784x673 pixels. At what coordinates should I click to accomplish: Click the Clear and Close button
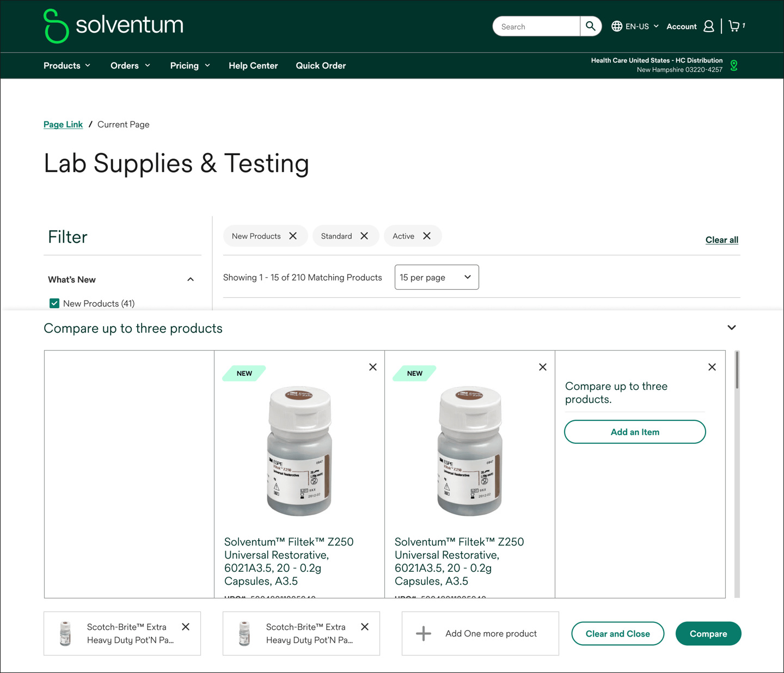tap(618, 634)
